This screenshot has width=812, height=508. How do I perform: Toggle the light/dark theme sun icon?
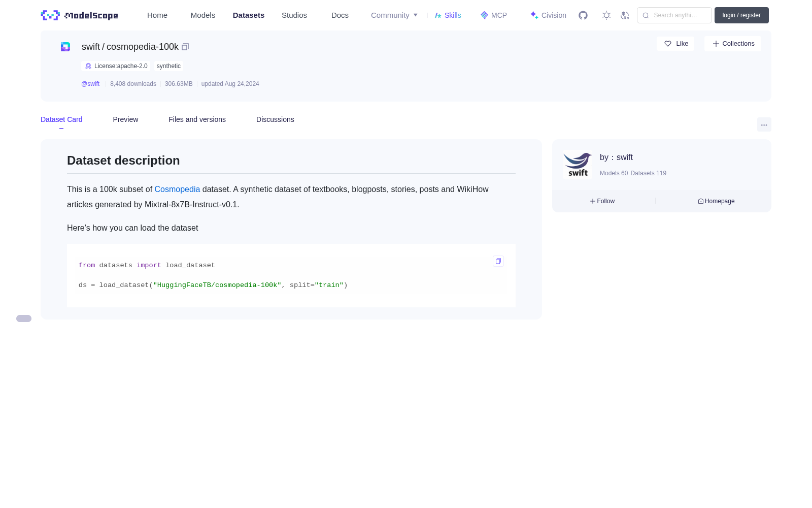[x=606, y=15]
